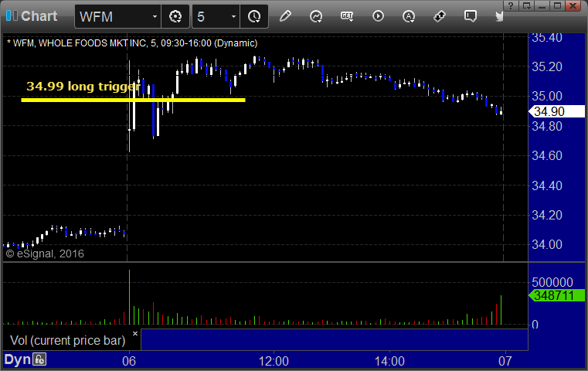
Task: Close the Vol study label with x
Action: click(135, 333)
